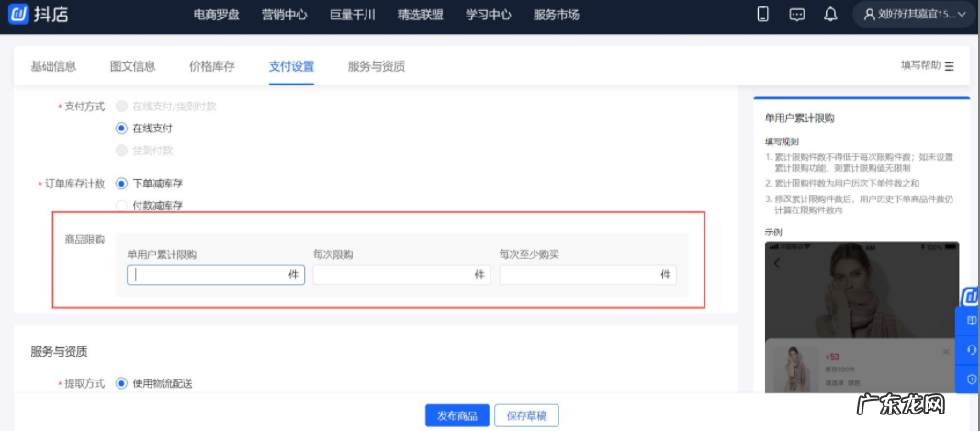Click the 单用户累计限购 help heading

point(799,119)
